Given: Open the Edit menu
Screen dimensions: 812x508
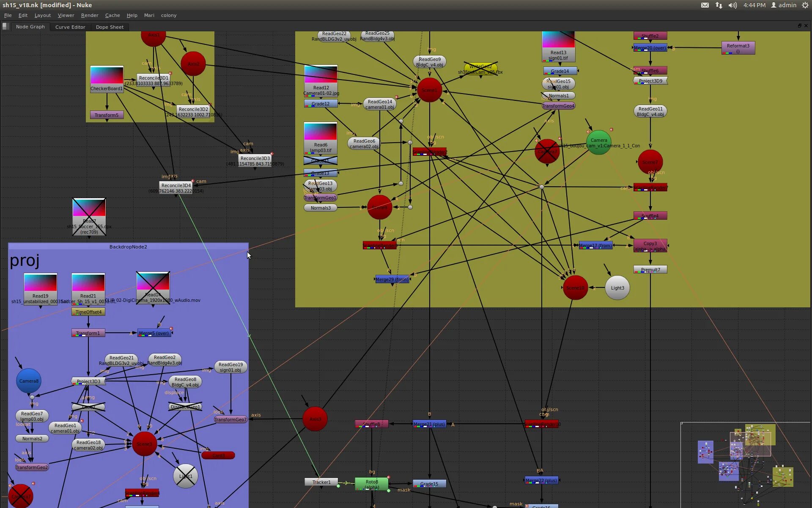Looking at the screenshot, I should click(23, 15).
